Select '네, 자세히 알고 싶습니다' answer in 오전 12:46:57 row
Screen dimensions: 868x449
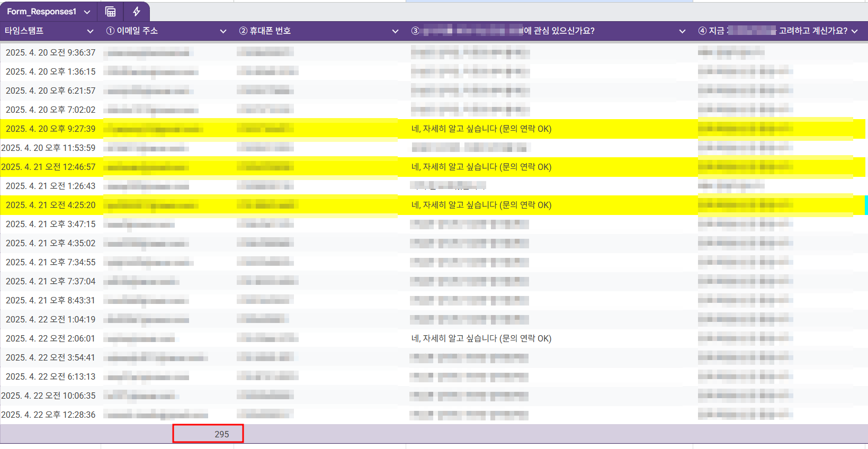click(481, 167)
